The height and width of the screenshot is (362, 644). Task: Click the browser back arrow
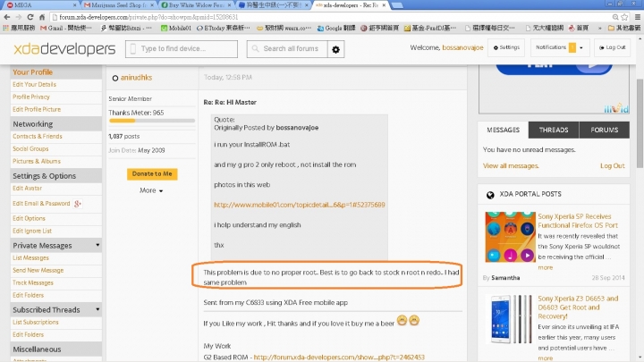(x=6, y=17)
